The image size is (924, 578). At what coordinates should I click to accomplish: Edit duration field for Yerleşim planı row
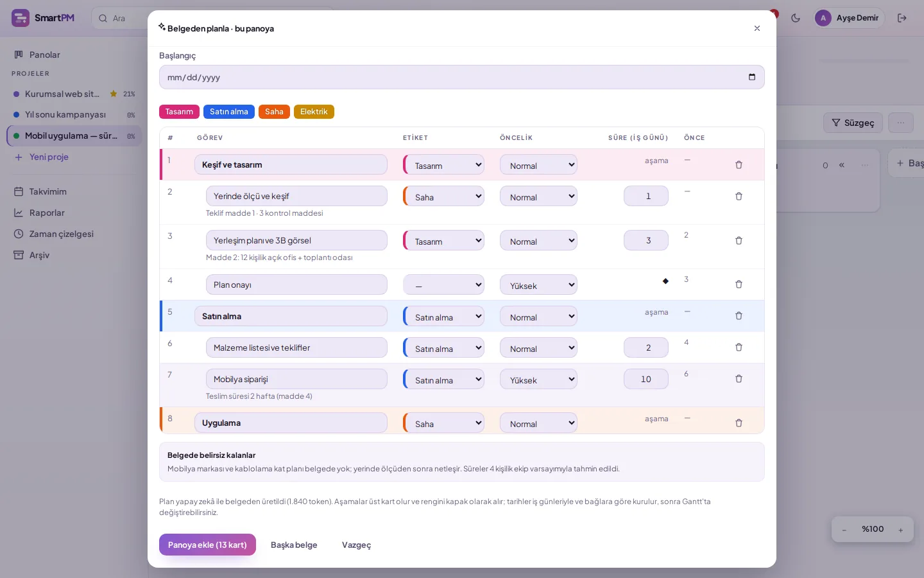tap(646, 240)
